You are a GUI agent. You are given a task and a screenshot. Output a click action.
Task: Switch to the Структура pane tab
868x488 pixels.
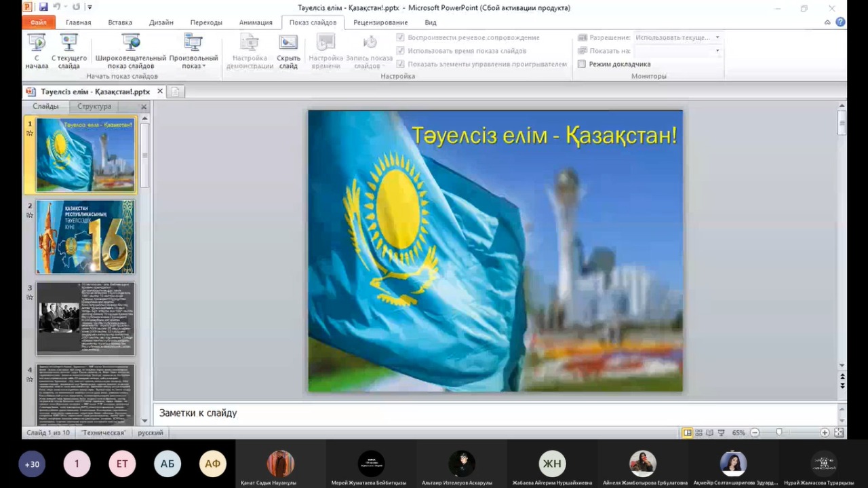tap(94, 107)
